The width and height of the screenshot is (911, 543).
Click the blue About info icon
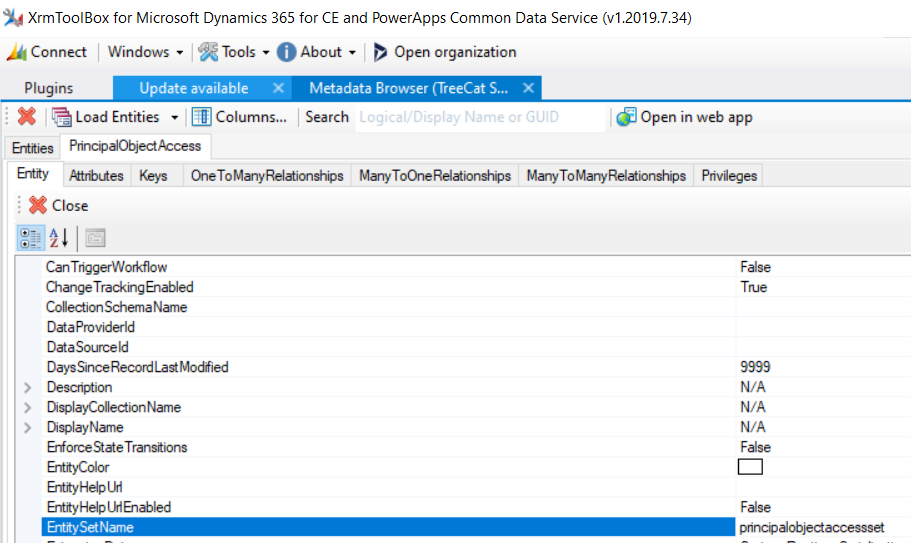[x=286, y=52]
